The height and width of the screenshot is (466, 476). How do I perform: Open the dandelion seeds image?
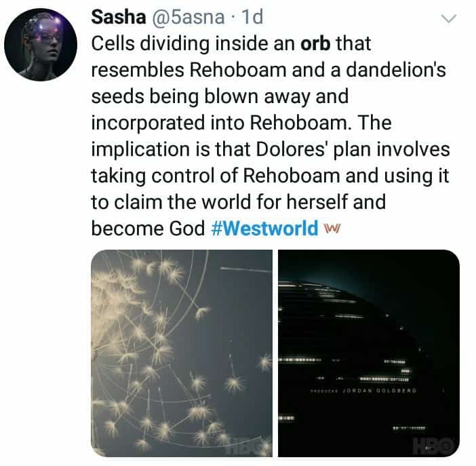click(x=182, y=353)
